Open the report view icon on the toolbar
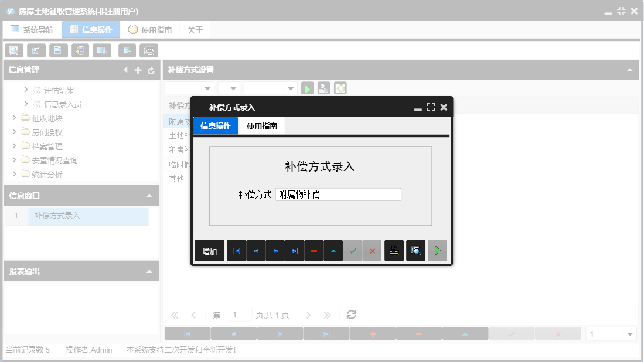This screenshot has height=362, width=644. 36,50
